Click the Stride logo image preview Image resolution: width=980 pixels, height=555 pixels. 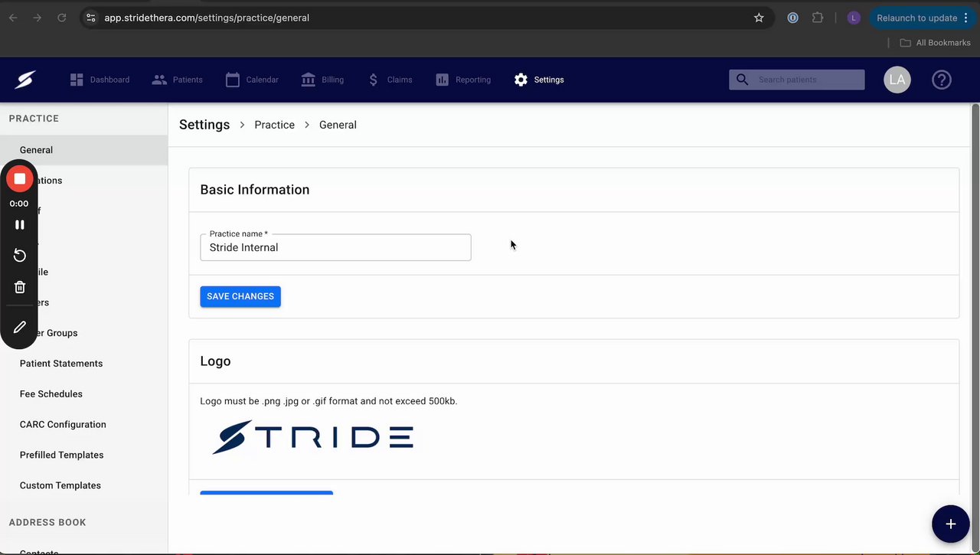click(x=312, y=437)
